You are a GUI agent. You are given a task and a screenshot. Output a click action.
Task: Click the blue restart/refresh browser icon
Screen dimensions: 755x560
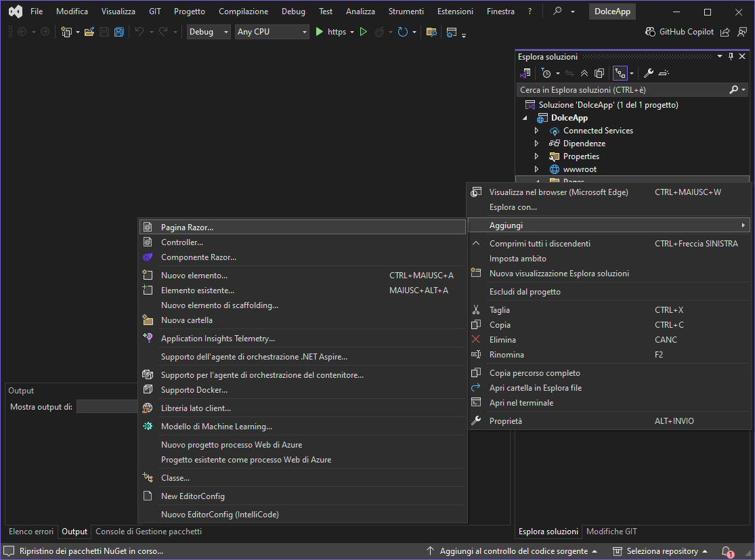(402, 32)
